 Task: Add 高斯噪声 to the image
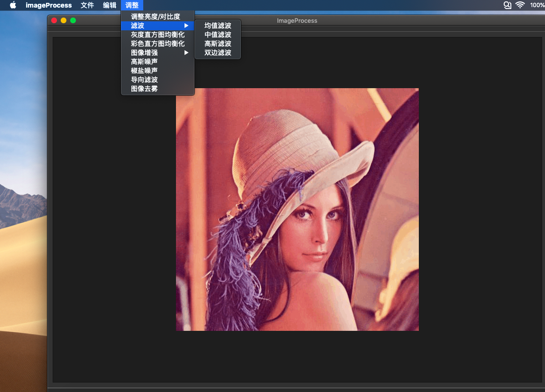coord(158,62)
